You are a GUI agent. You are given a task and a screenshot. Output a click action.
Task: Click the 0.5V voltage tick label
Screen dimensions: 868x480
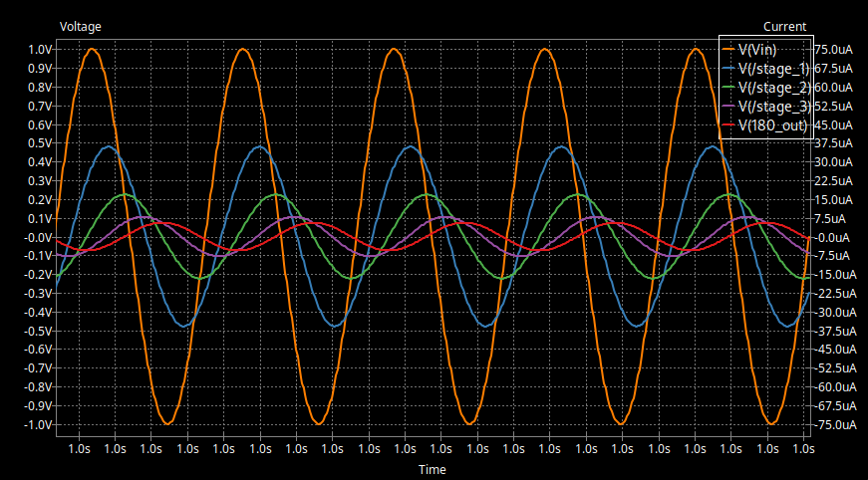pyautogui.click(x=40, y=143)
